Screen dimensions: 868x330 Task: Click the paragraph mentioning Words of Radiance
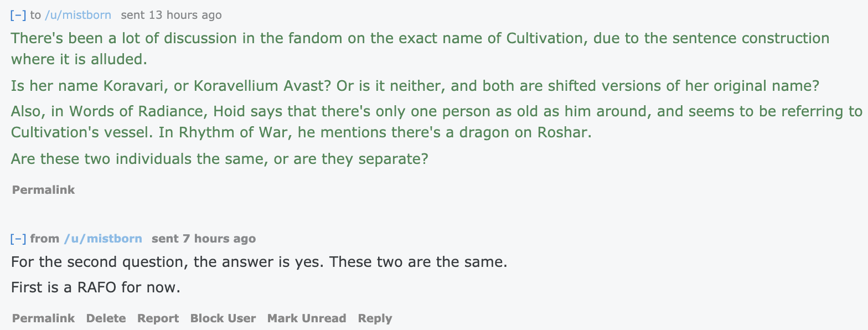coord(437,122)
